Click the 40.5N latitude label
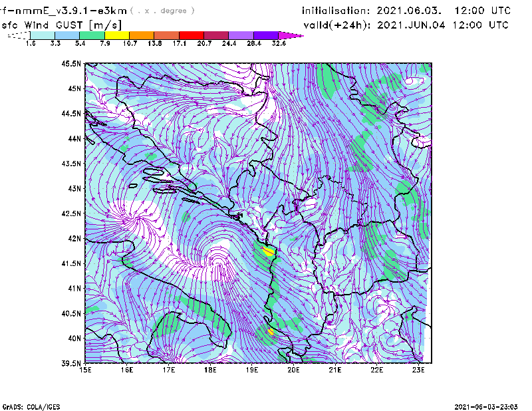 (71, 313)
